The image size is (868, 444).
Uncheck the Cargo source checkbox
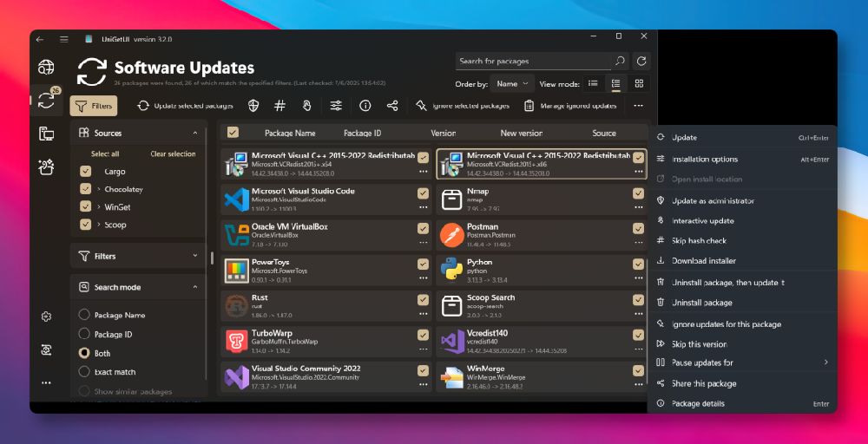click(85, 172)
